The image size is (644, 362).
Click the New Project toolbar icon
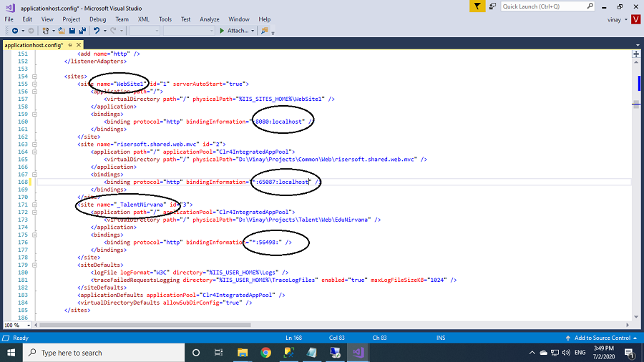click(x=46, y=31)
